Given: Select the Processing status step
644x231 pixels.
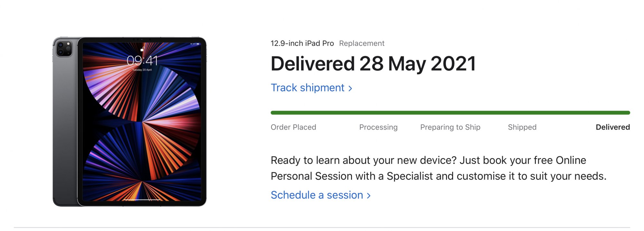Looking at the screenshot, I should [378, 127].
